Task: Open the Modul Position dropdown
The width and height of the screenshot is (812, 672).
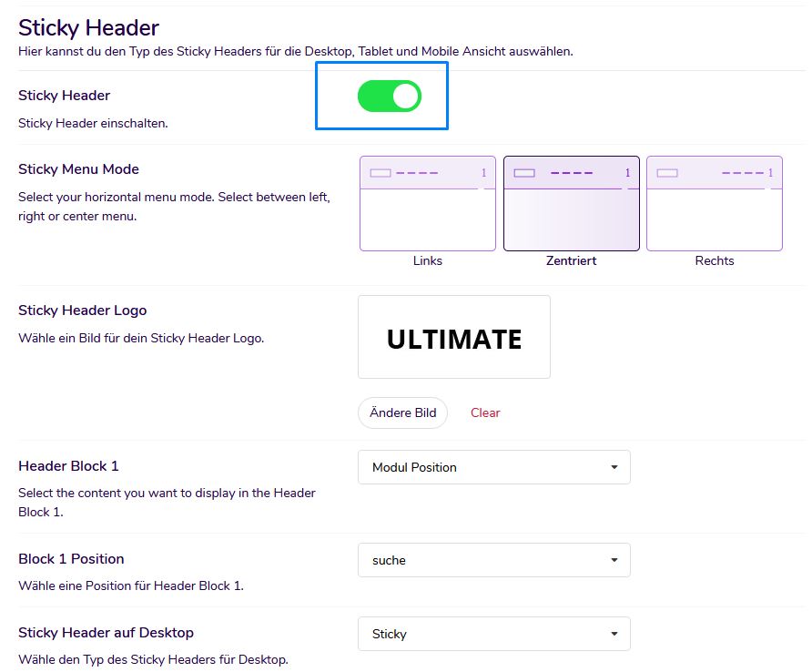Action: coord(492,467)
